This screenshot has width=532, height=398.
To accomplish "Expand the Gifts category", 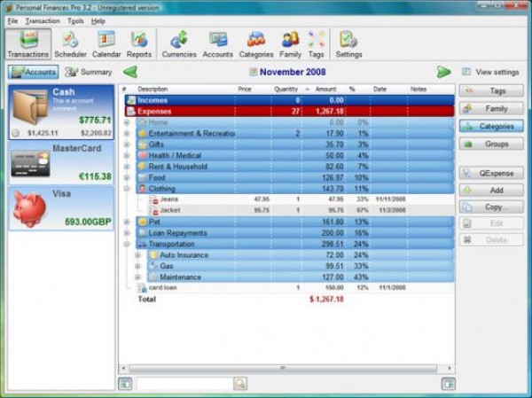I will pos(127,144).
